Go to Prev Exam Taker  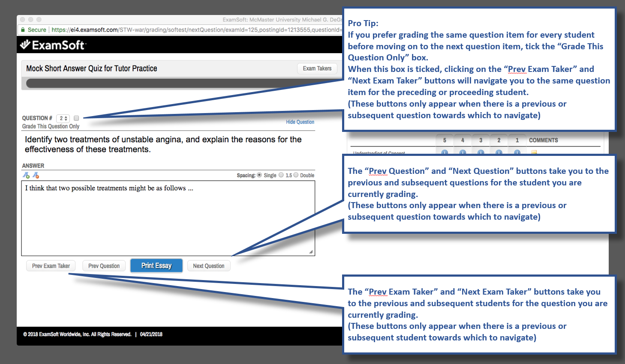tap(51, 266)
